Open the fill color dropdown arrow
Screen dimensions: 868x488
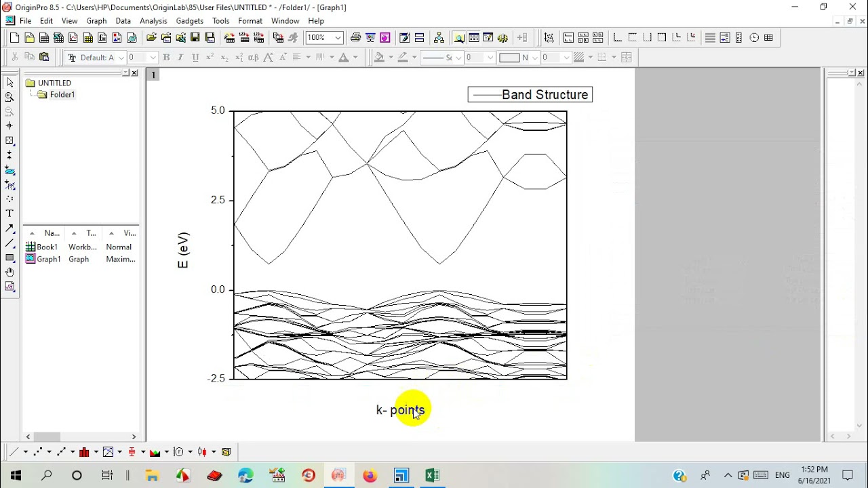tap(391, 58)
